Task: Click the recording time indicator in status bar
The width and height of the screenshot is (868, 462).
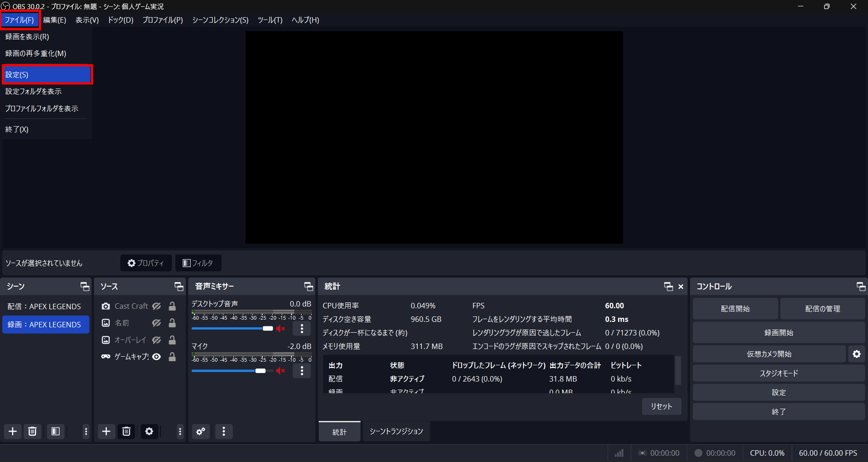Action: [x=715, y=453]
